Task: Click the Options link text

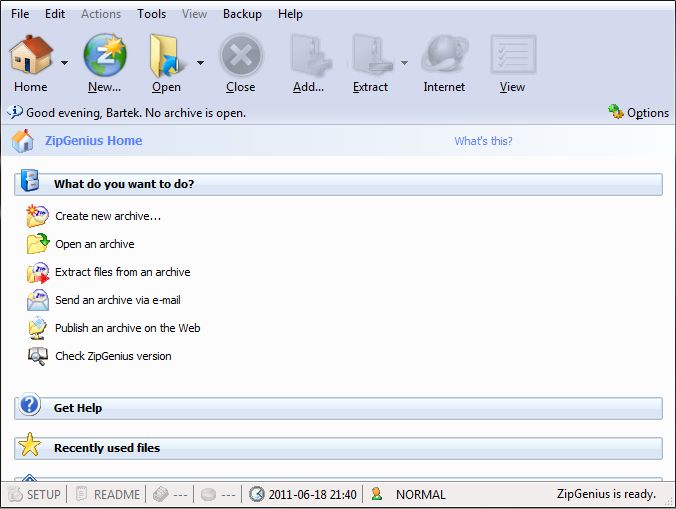Action: click(648, 113)
